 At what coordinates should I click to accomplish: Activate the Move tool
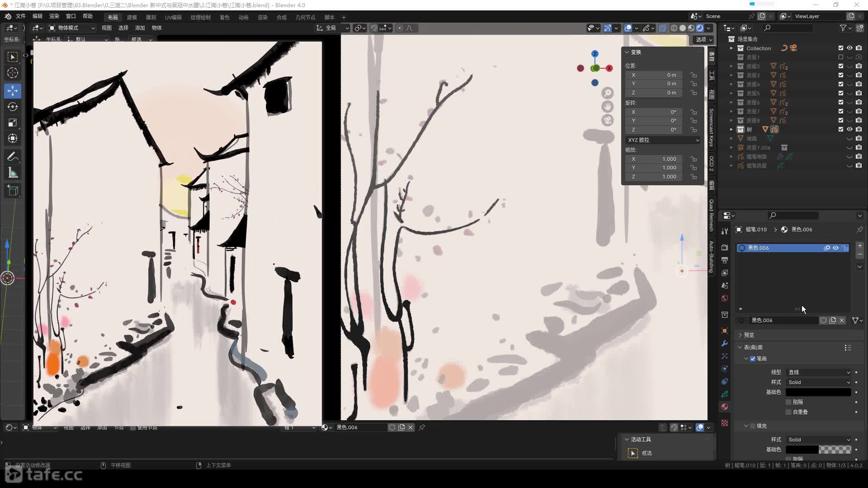pyautogui.click(x=13, y=91)
